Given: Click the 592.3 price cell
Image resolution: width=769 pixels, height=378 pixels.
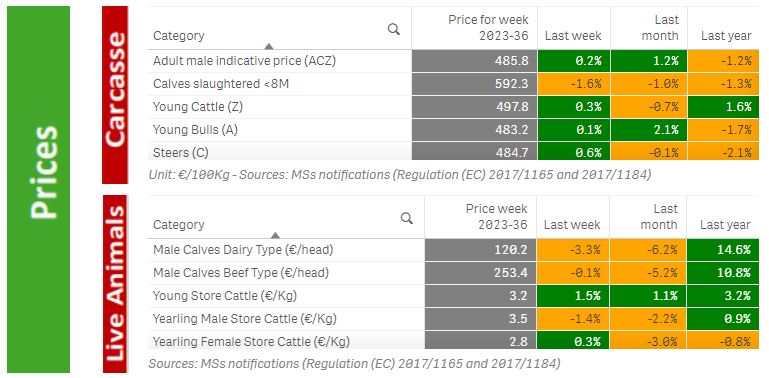Looking at the screenshot, I should pos(474,84).
